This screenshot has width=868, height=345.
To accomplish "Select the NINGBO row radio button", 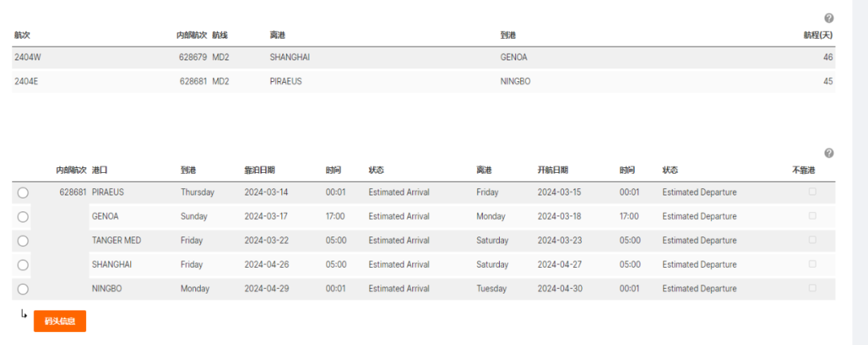I will (x=23, y=290).
